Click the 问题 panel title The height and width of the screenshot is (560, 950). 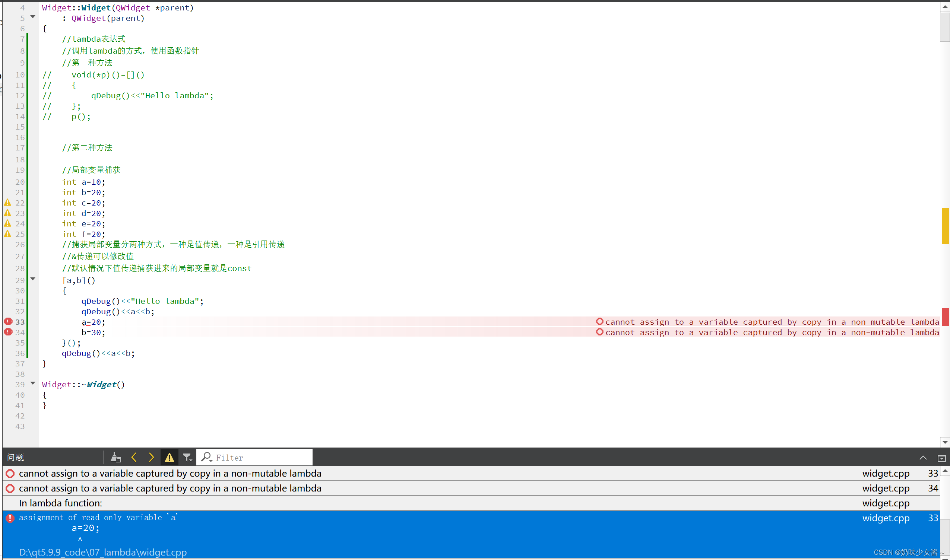coord(16,458)
